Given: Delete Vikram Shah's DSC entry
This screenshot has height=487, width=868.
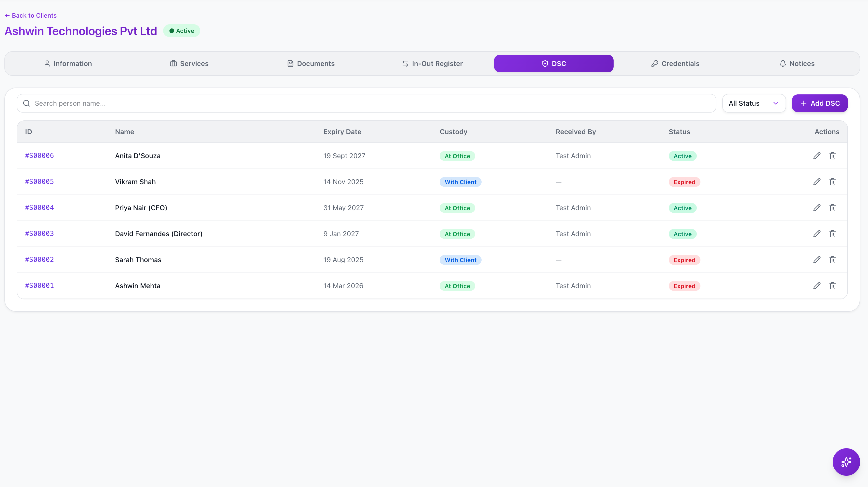Looking at the screenshot, I should tap(832, 182).
